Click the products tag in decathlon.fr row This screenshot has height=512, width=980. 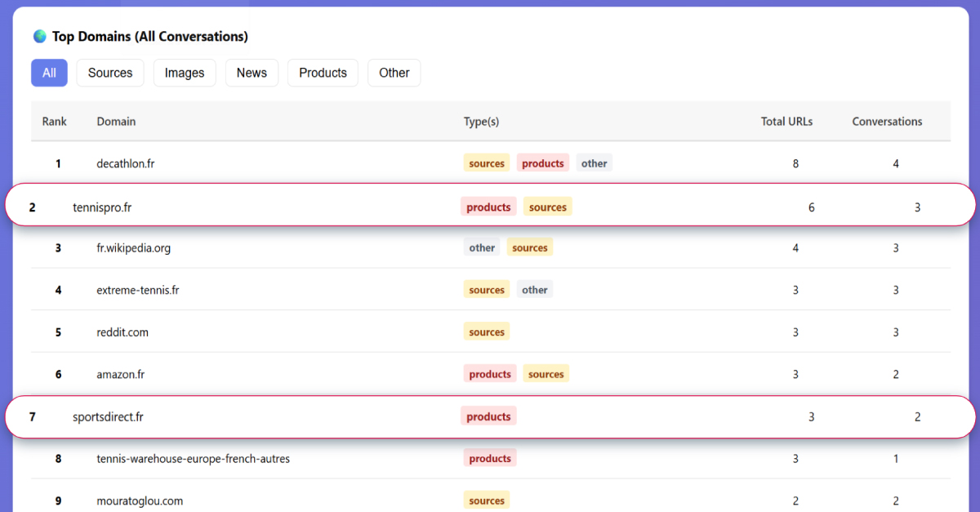543,163
